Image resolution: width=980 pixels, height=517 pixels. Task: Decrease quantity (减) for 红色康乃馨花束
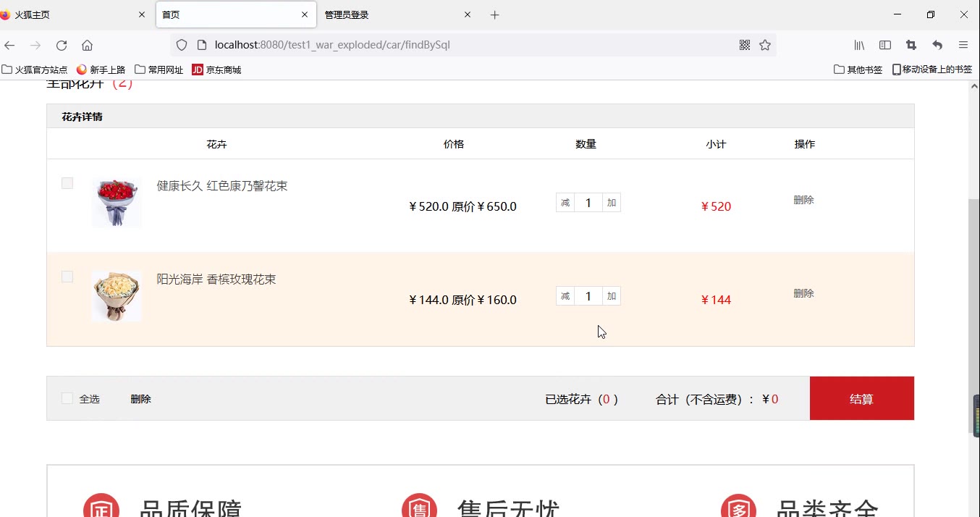coord(565,203)
